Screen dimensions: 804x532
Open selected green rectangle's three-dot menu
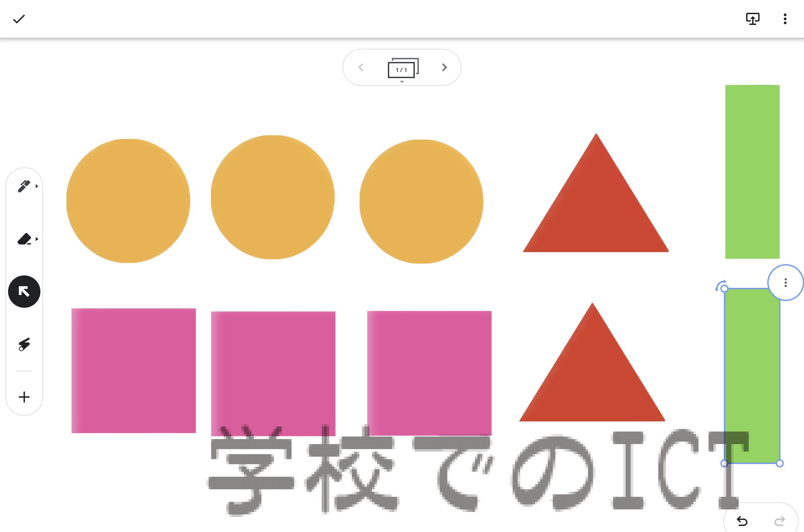click(x=786, y=282)
